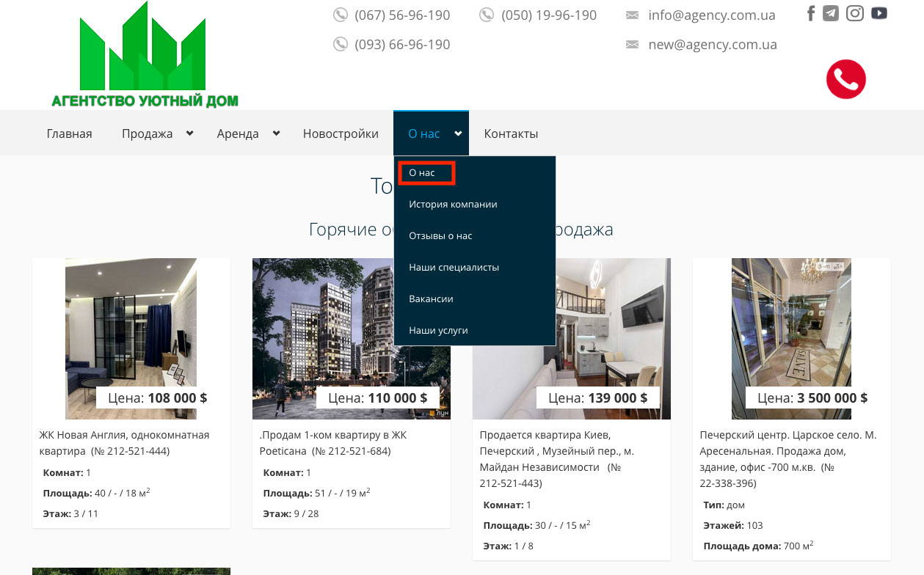Open the Новостройки navigation item
924x575 pixels.
pyautogui.click(x=341, y=133)
